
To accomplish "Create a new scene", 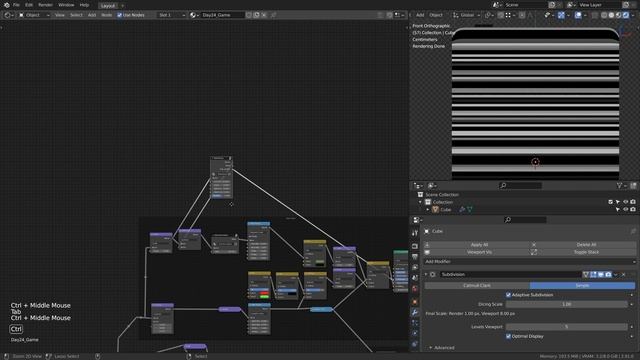I will [552, 5].
